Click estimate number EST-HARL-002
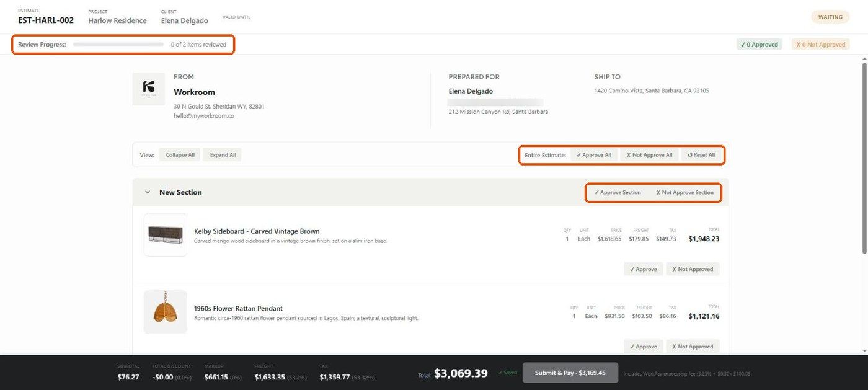868x390 pixels. [x=46, y=20]
